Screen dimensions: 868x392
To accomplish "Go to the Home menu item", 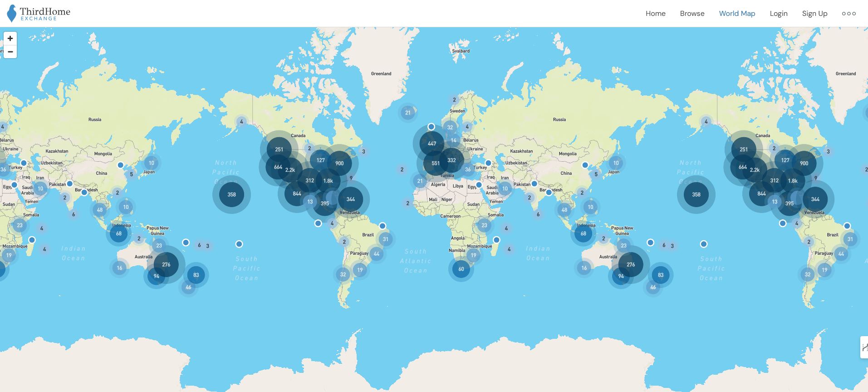I will [x=655, y=14].
